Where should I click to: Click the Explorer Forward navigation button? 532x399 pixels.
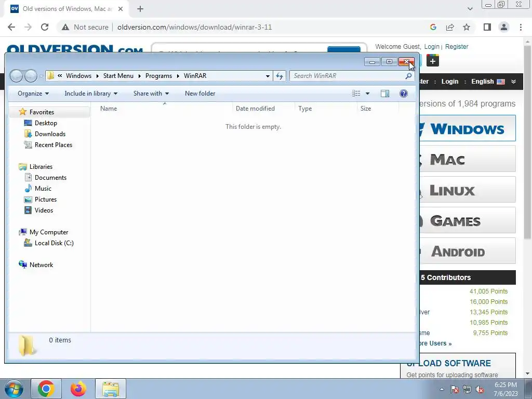tap(31, 76)
